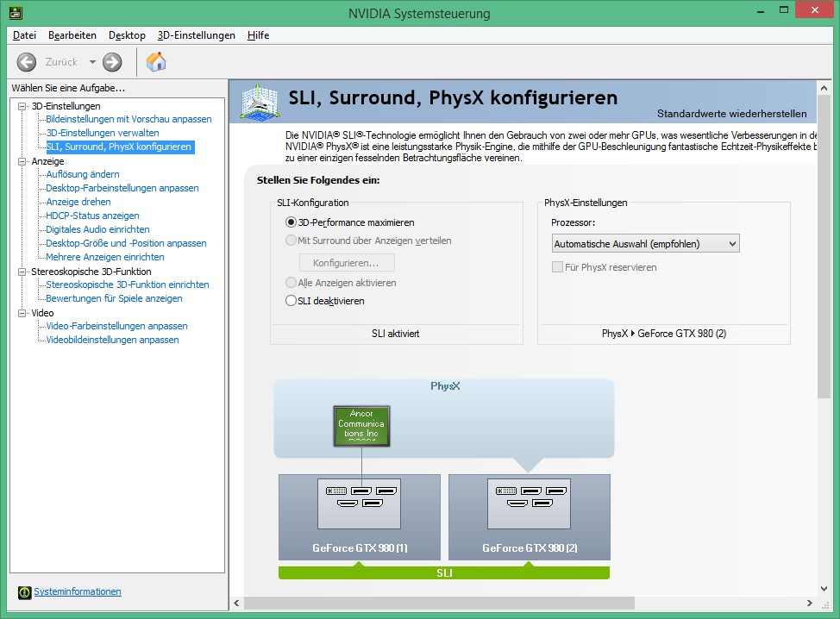The image size is (840, 619).
Task: Open Mehrere Anzeigen einrichten
Action: tap(105, 257)
